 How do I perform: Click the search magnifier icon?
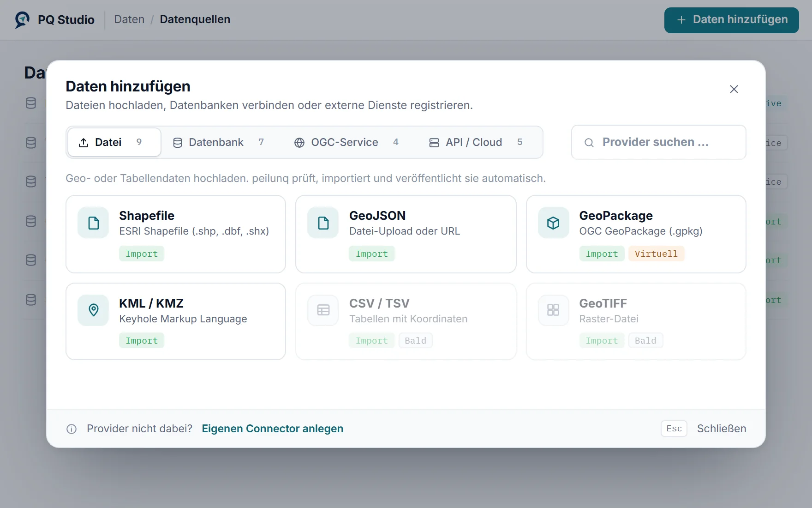589,143
